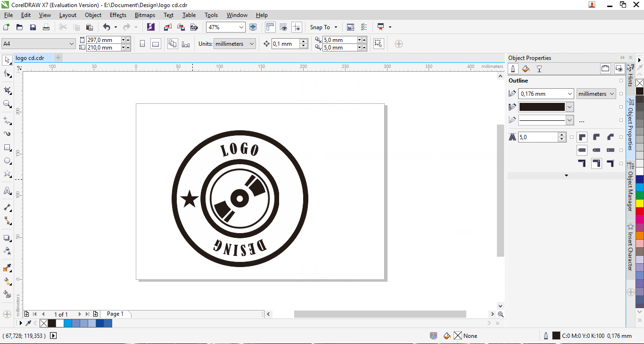Open the undo history dropdown arrow
644x344 pixels.
pos(116,27)
